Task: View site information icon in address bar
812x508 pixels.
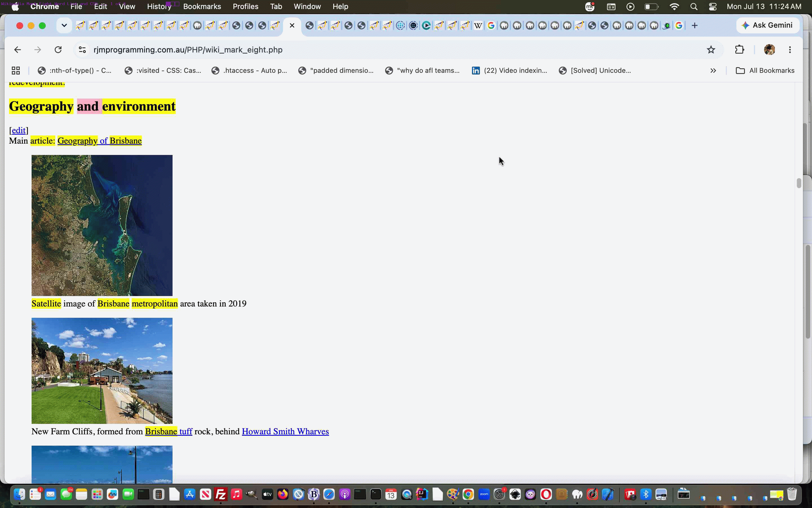Action: [x=82, y=50]
